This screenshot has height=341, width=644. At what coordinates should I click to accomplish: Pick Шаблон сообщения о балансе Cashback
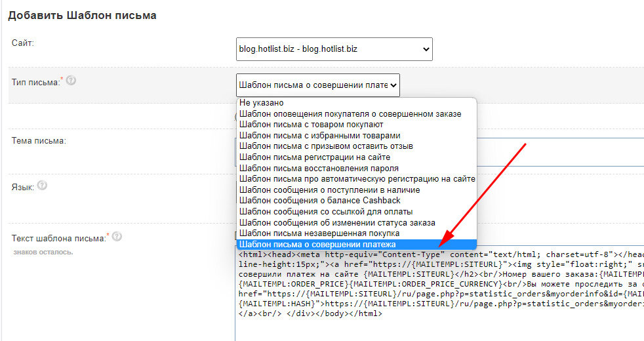click(x=320, y=201)
